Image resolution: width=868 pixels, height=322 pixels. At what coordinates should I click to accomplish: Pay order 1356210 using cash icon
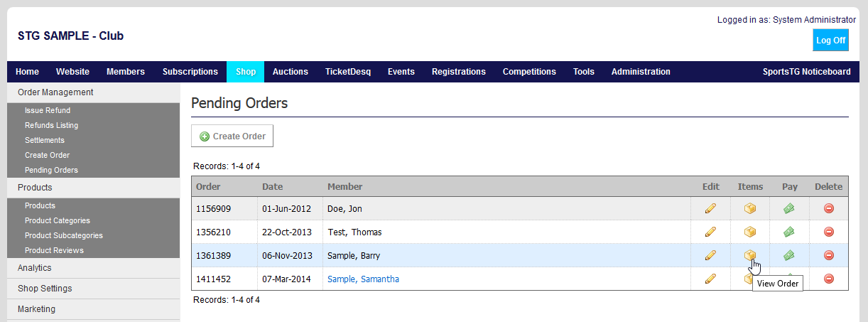pos(788,232)
